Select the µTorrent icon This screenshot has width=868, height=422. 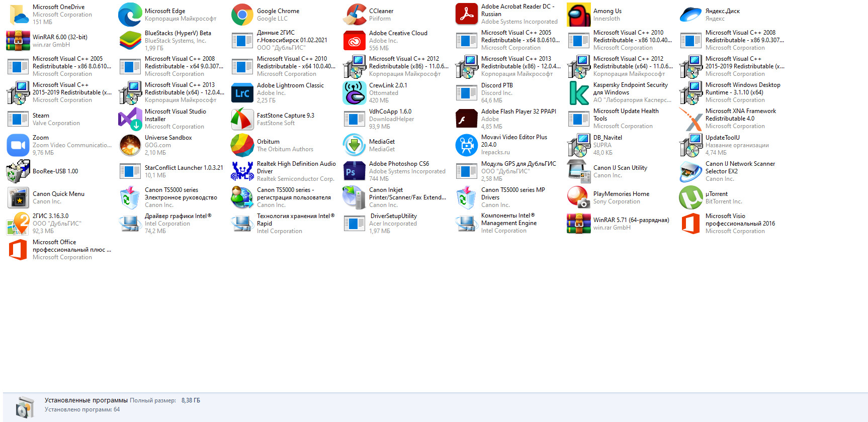coord(691,197)
